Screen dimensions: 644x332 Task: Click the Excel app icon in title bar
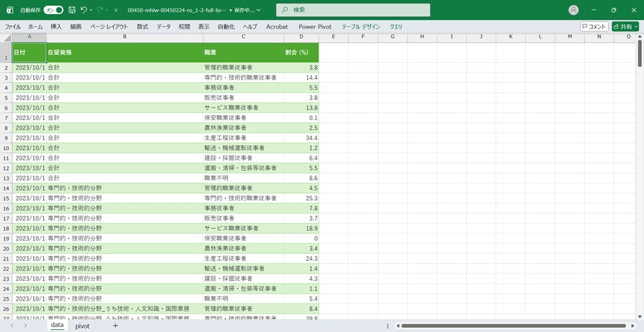pos(10,10)
